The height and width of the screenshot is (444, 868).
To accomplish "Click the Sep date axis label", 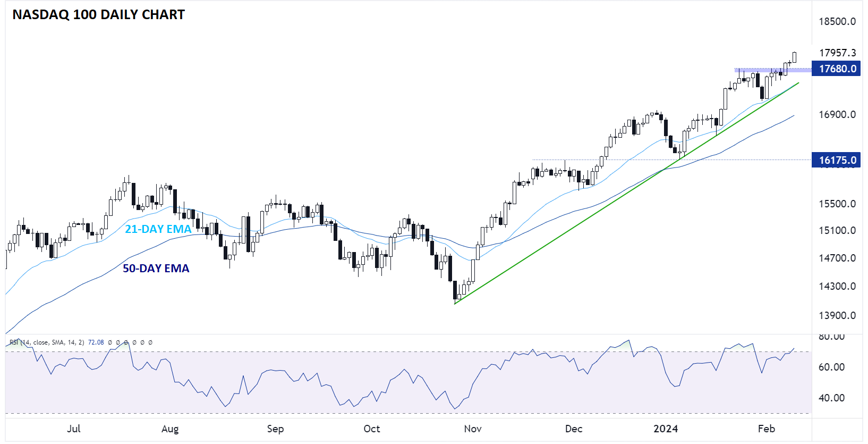I will point(275,429).
